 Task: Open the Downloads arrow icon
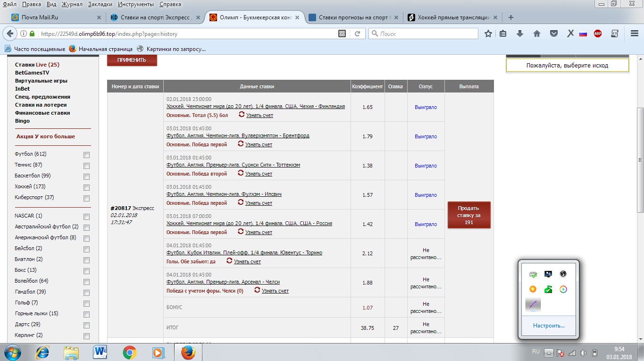(x=519, y=34)
